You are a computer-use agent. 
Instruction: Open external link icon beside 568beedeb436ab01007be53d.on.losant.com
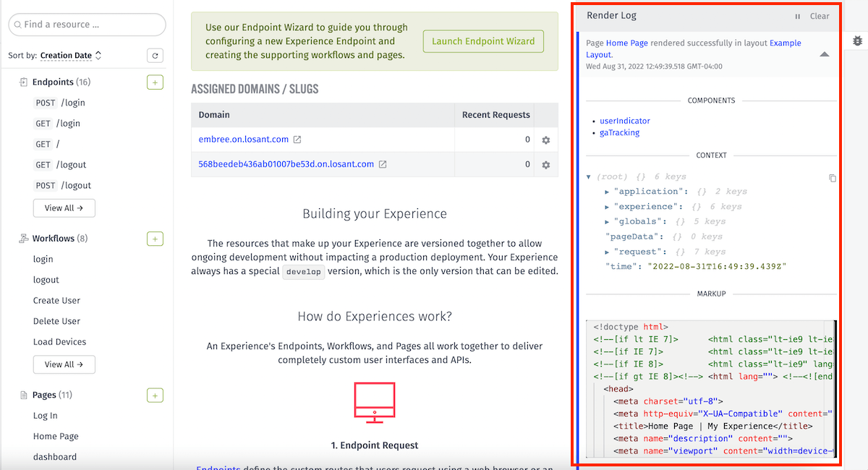[x=383, y=164]
